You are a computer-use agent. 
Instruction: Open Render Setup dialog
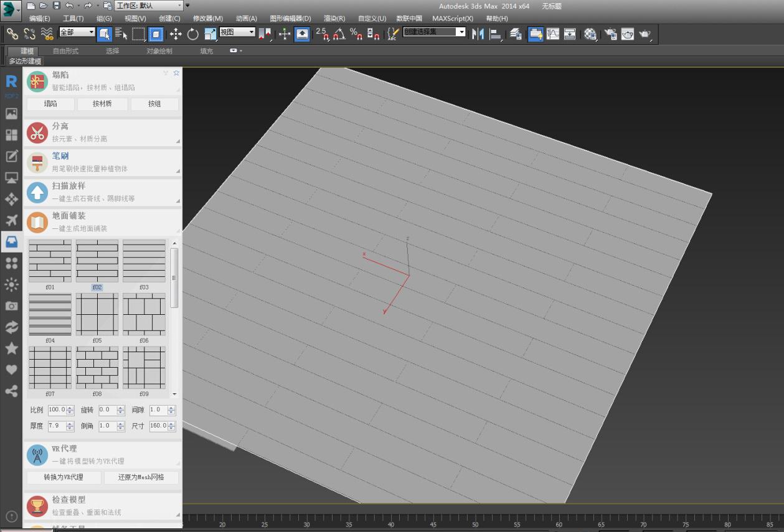[x=611, y=34]
